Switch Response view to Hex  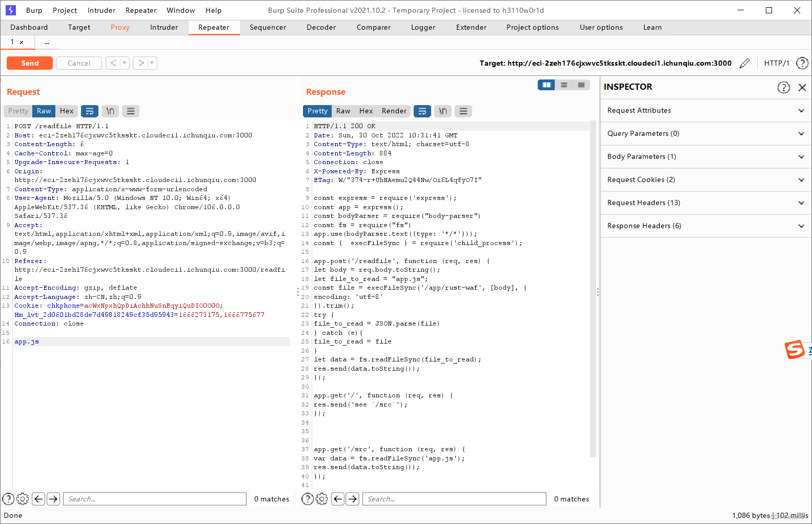366,111
